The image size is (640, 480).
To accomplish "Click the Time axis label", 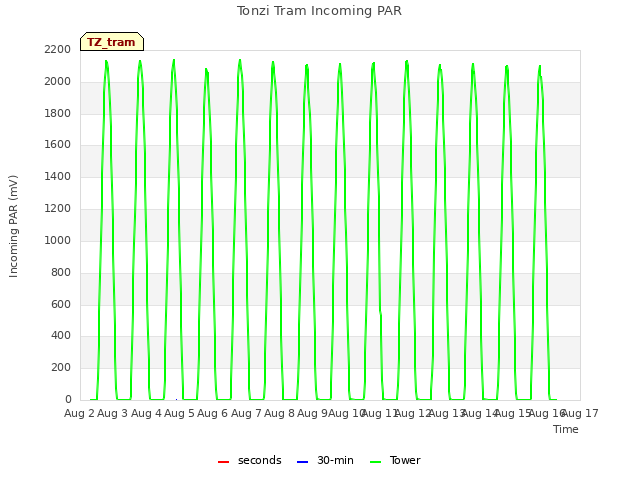I will [x=566, y=429].
